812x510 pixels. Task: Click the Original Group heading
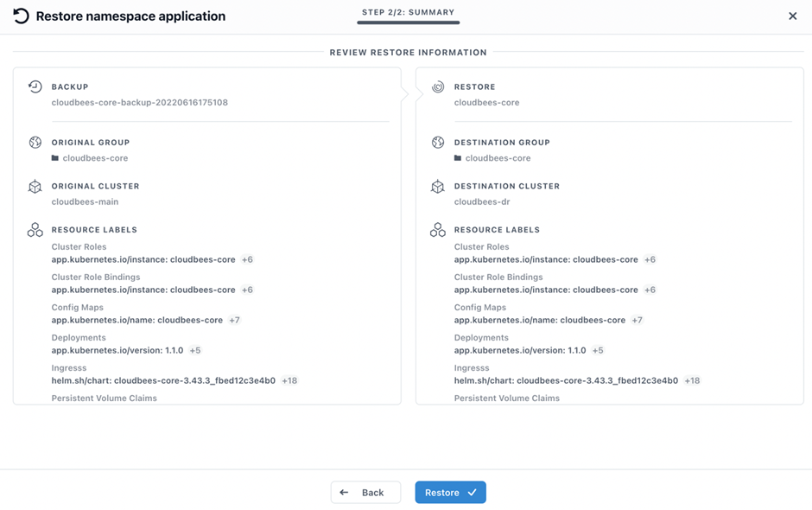coord(91,142)
